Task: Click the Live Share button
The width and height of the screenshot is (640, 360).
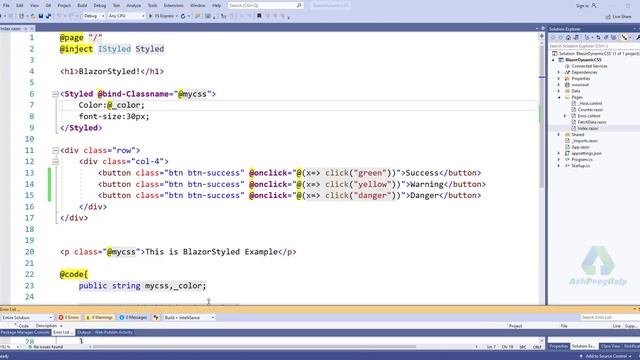Action: point(619,16)
